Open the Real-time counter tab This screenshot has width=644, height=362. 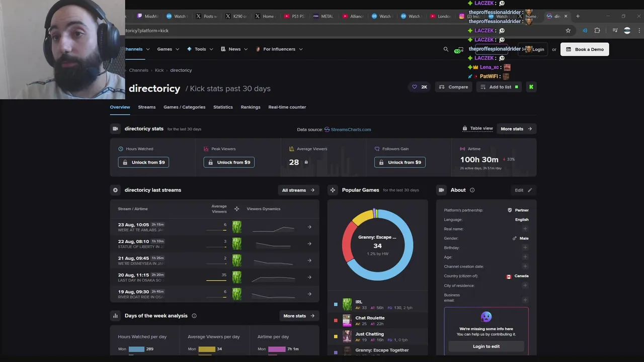(x=287, y=107)
